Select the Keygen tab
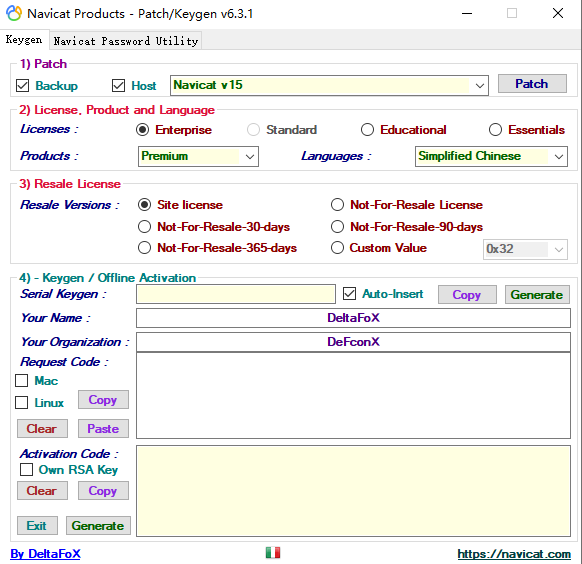This screenshot has width=582, height=564. (24, 39)
